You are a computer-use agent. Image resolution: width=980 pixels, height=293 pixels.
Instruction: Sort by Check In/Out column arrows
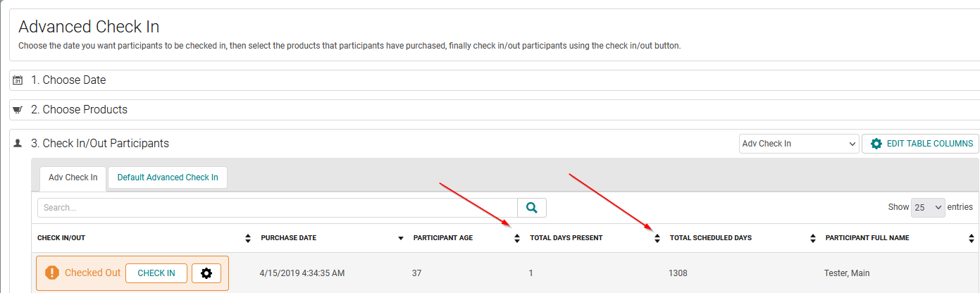coord(248,238)
